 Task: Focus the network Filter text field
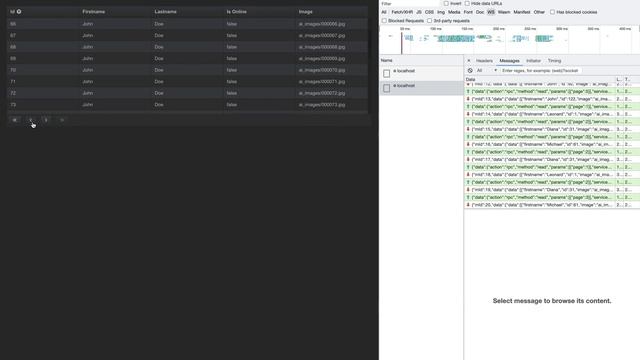point(410,4)
